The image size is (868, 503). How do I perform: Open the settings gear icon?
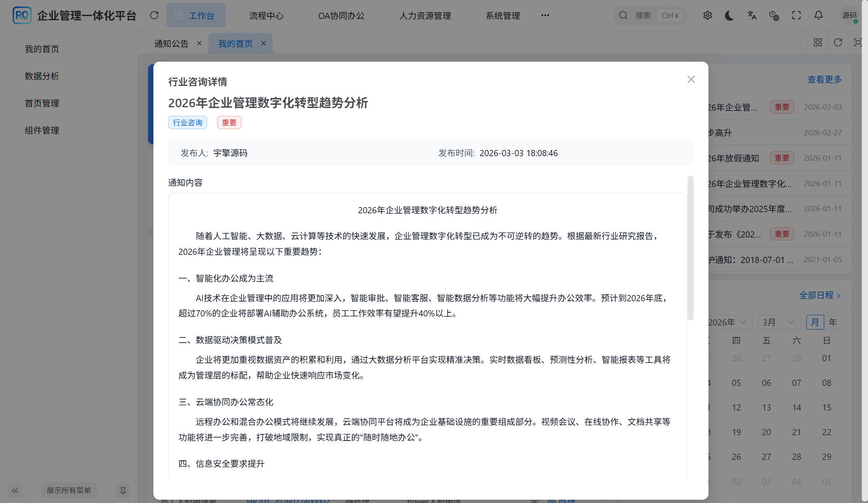tap(708, 15)
